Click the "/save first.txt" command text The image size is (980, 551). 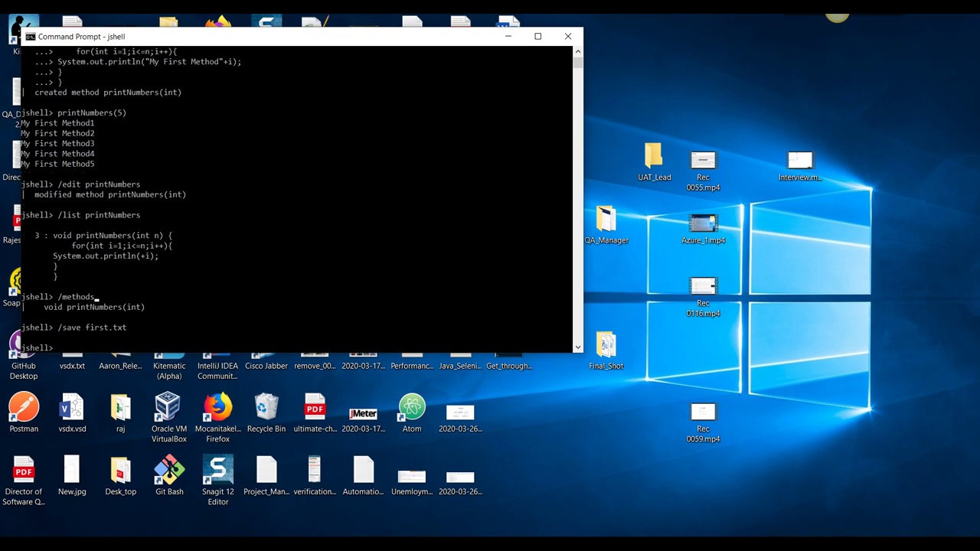pyautogui.click(x=92, y=328)
